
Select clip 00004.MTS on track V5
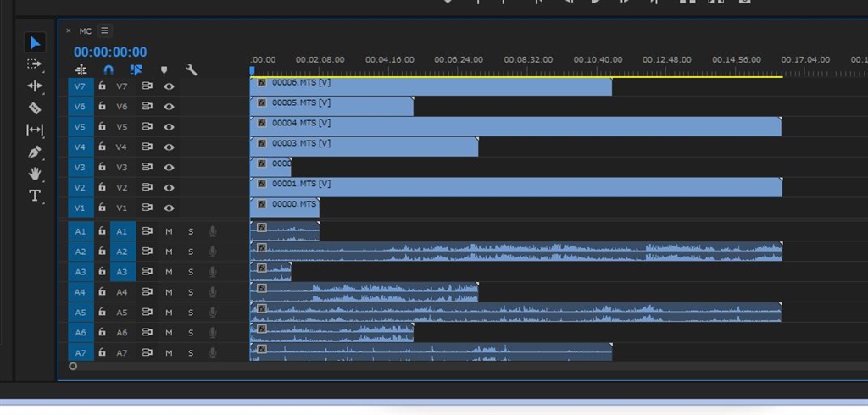tap(515, 127)
